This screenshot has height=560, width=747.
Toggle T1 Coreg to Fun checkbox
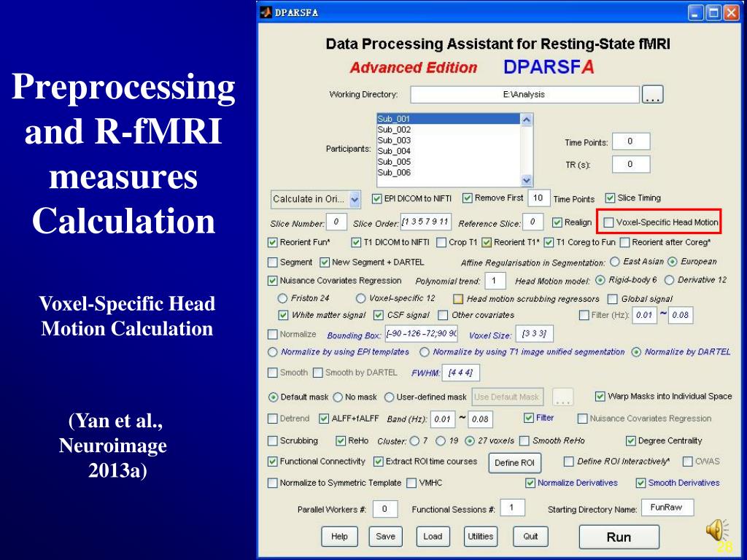click(549, 242)
